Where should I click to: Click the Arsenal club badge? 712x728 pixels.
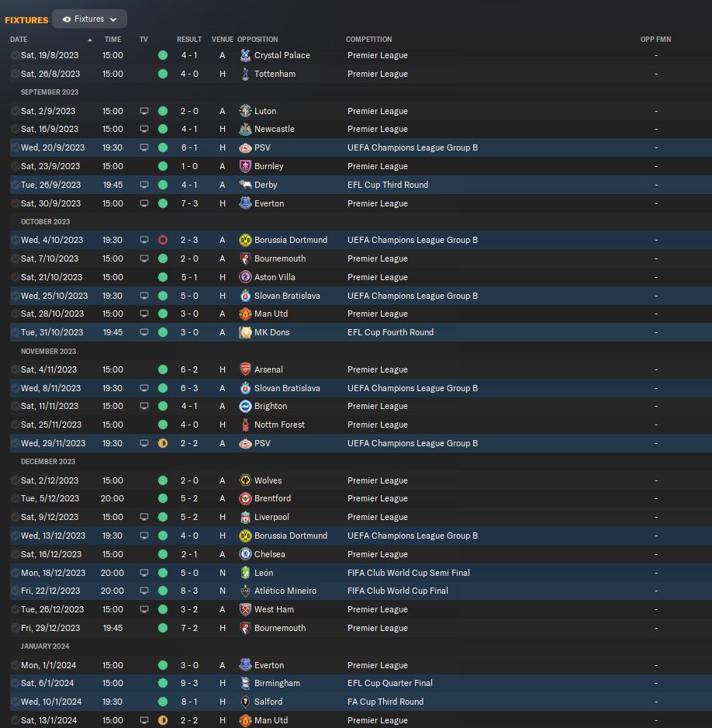pos(245,369)
